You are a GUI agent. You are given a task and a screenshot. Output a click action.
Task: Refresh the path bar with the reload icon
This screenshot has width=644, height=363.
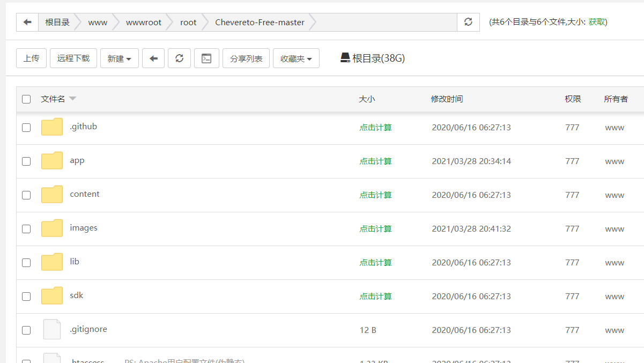click(x=469, y=22)
